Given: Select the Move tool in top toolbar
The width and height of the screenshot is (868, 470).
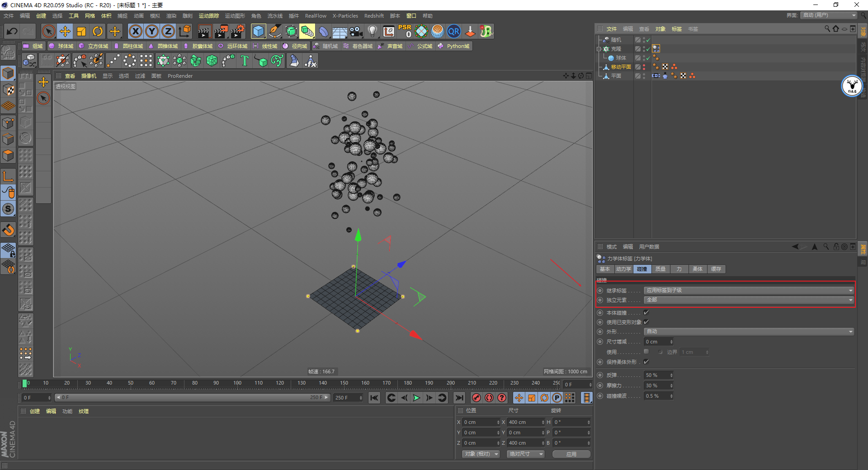Looking at the screenshot, I should tap(65, 31).
